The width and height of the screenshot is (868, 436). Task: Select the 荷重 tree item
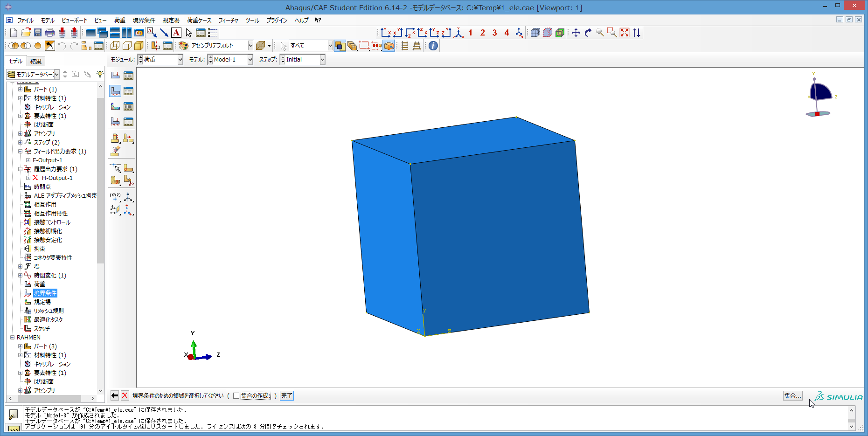pos(40,284)
